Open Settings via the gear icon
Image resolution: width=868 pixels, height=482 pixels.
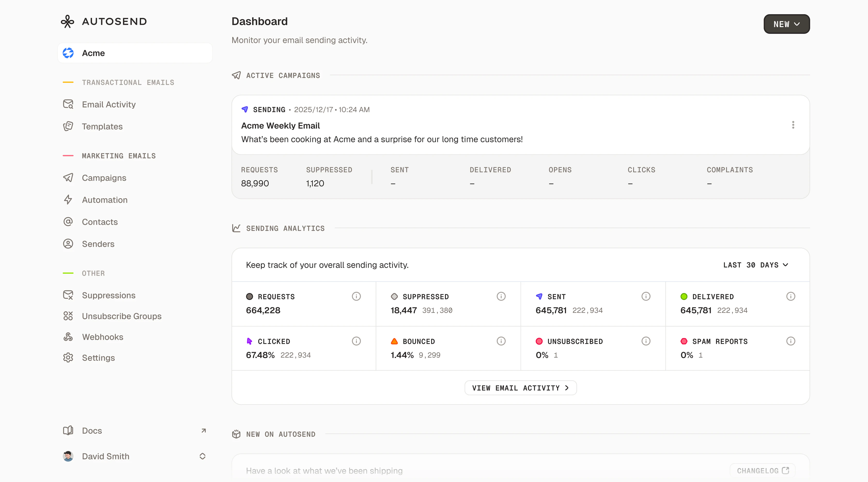(68, 358)
